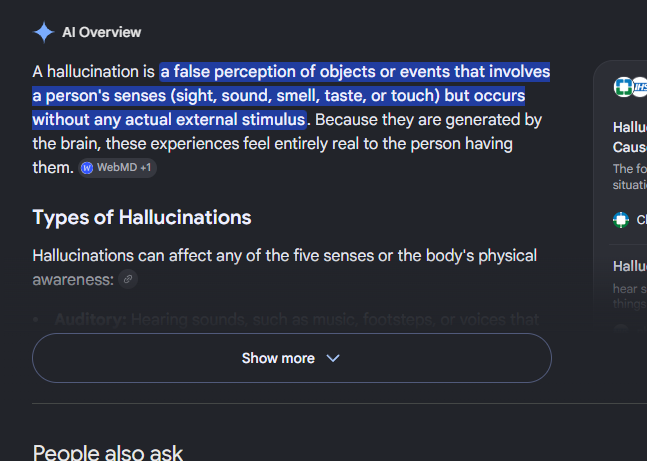Click the link icon after 'awareness:'
The width and height of the screenshot is (647, 461).
[128, 279]
